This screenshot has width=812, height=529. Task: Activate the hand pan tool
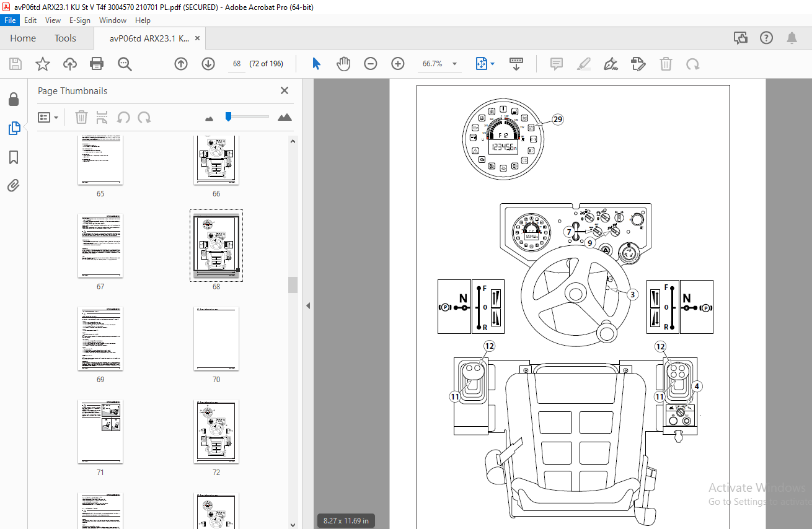tap(343, 64)
